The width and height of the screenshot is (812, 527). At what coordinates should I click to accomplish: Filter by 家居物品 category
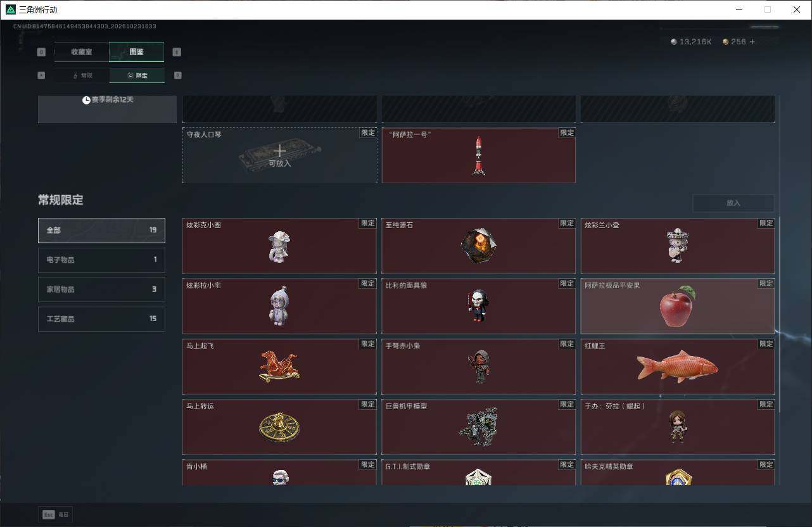pyautogui.click(x=101, y=289)
